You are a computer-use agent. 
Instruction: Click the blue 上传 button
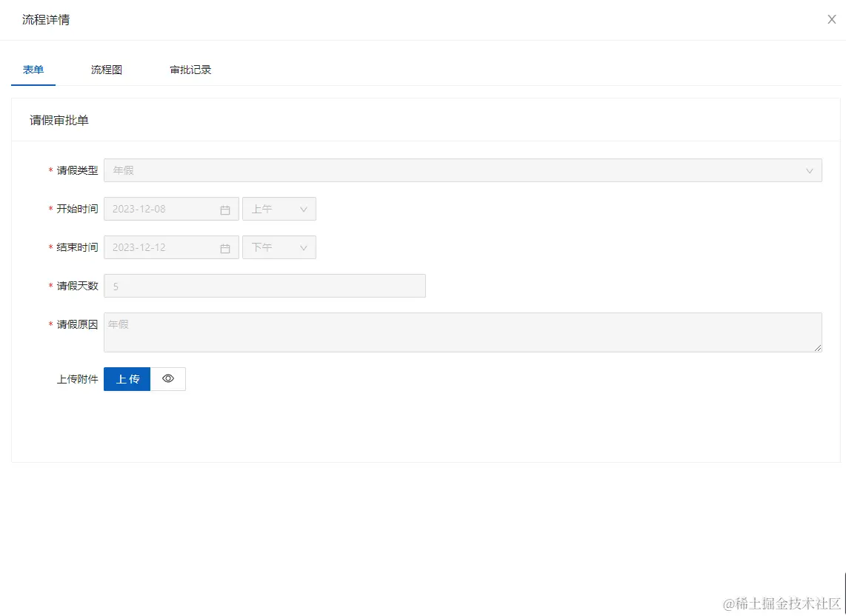[x=127, y=379]
